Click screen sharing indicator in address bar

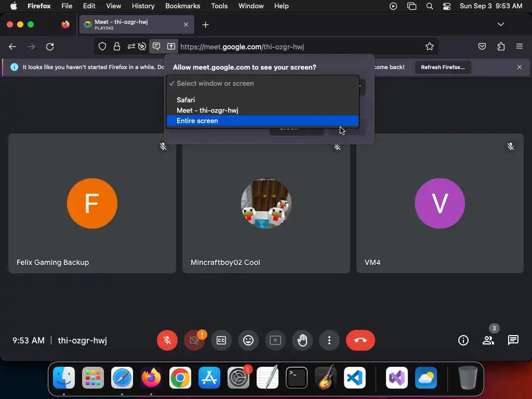171,46
